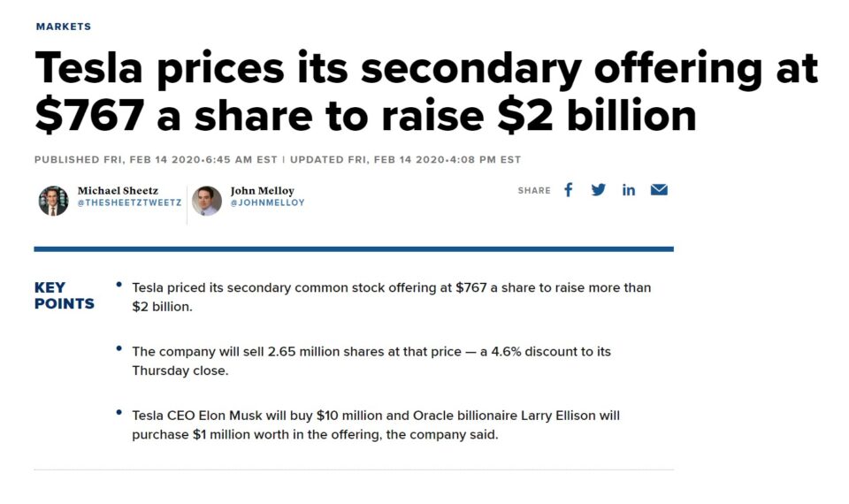Image resolution: width=849 pixels, height=504 pixels.
Task: Open author John Melloy's name link
Action: 262,190
